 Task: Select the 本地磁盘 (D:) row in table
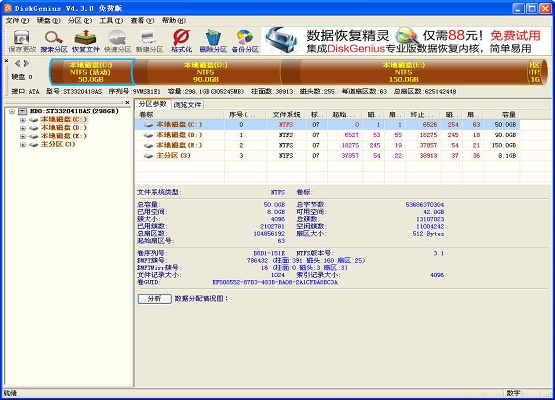(327, 135)
